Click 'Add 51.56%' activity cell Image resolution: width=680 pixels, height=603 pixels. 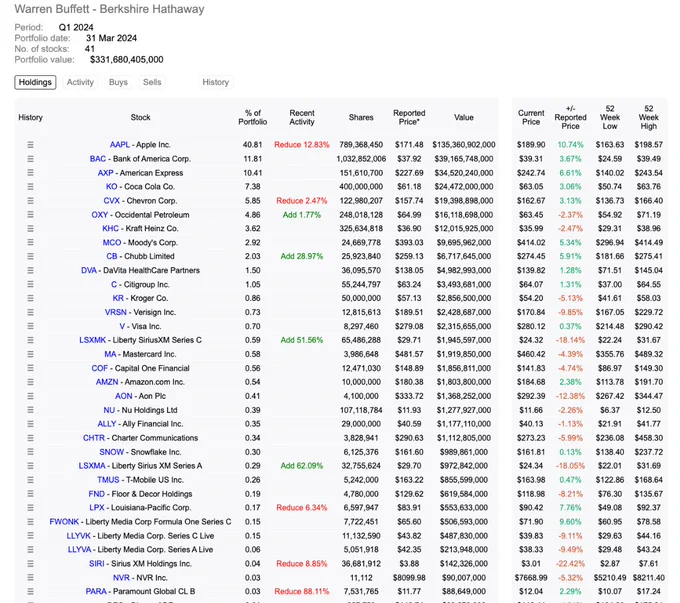[302, 340]
